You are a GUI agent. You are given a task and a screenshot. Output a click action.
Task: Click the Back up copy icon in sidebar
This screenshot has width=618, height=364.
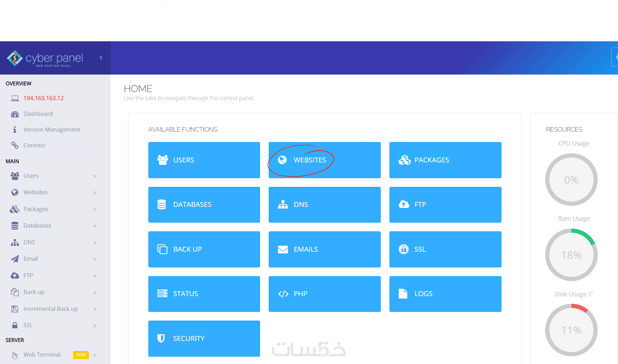pos(15,292)
